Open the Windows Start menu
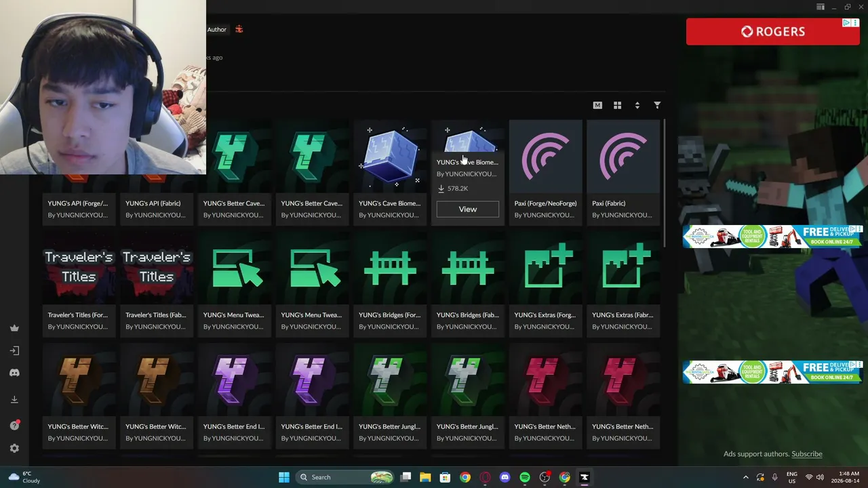The image size is (868, 488). click(x=284, y=477)
